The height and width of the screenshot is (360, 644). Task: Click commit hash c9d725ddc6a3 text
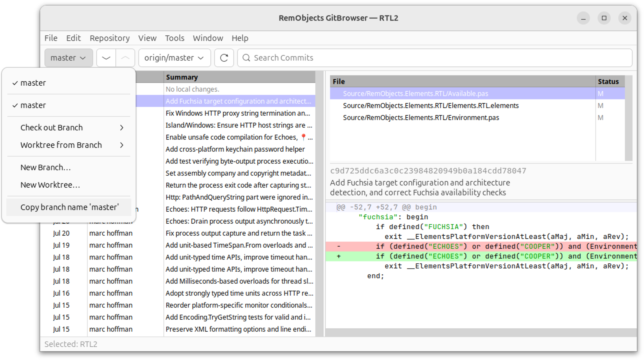click(x=428, y=171)
